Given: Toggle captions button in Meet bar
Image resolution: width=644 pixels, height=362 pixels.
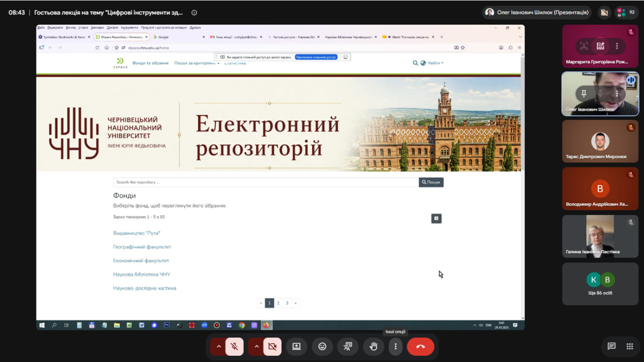Looking at the screenshot, I should [x=348, y=346].
